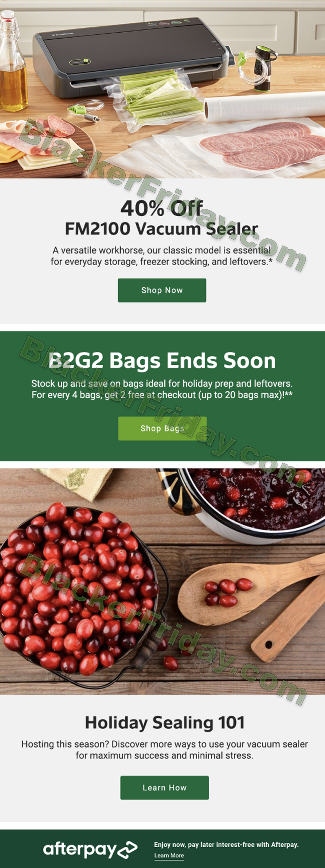Click the Afterpay logo wordmark
The height and width of the screenshot is (868, 325).
[x=80, y=849]
